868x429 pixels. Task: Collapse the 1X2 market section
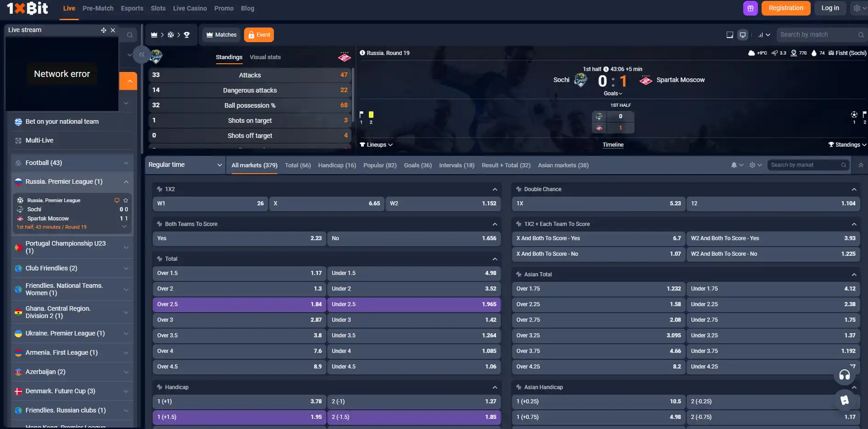coord(495,189)
